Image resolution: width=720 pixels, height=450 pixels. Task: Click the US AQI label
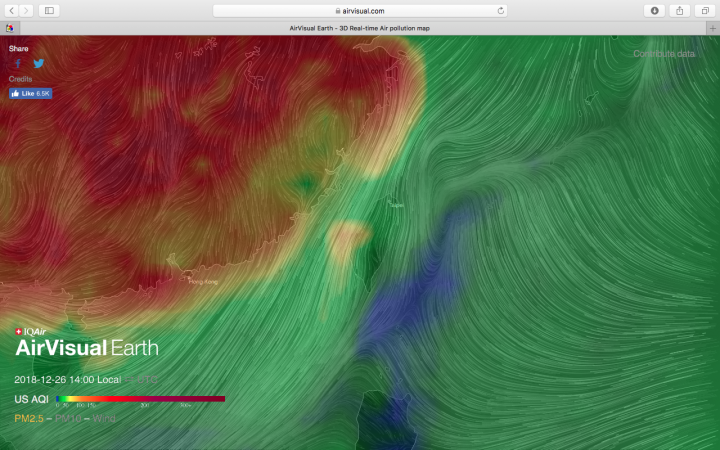tap(31, 399)
